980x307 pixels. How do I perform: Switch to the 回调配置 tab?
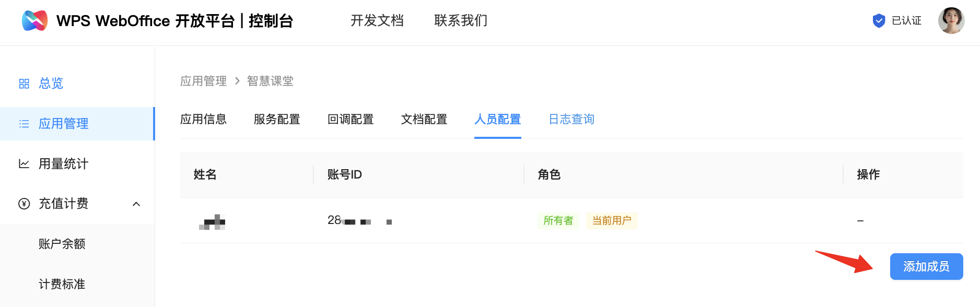(351, 120)
